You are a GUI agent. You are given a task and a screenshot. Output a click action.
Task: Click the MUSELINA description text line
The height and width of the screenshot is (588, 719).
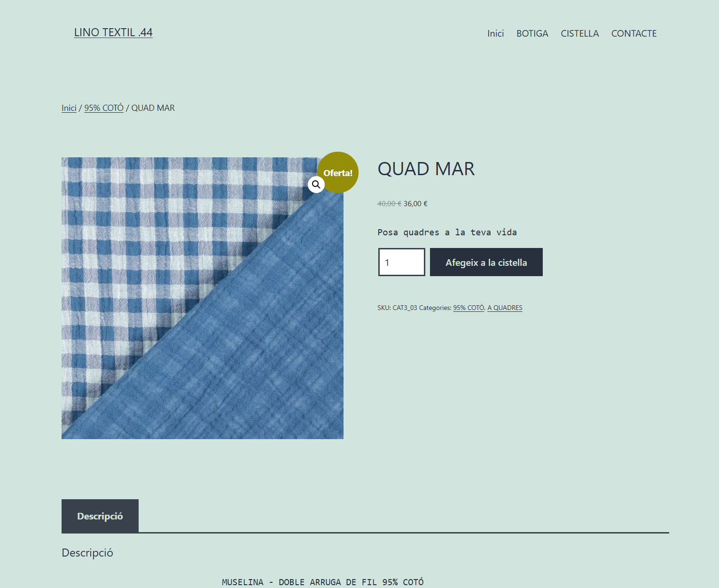pyautogui.click(x=322, y=582)
